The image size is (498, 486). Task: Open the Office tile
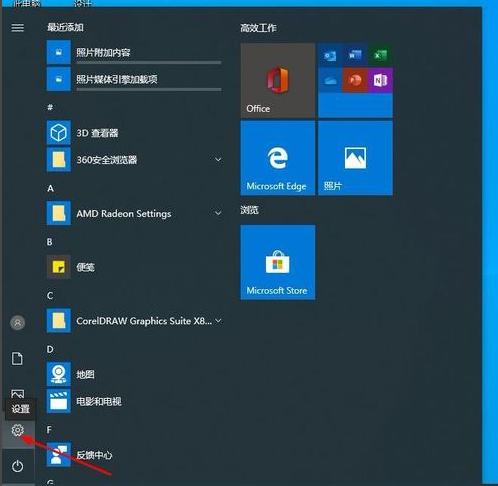click(278, 80)
